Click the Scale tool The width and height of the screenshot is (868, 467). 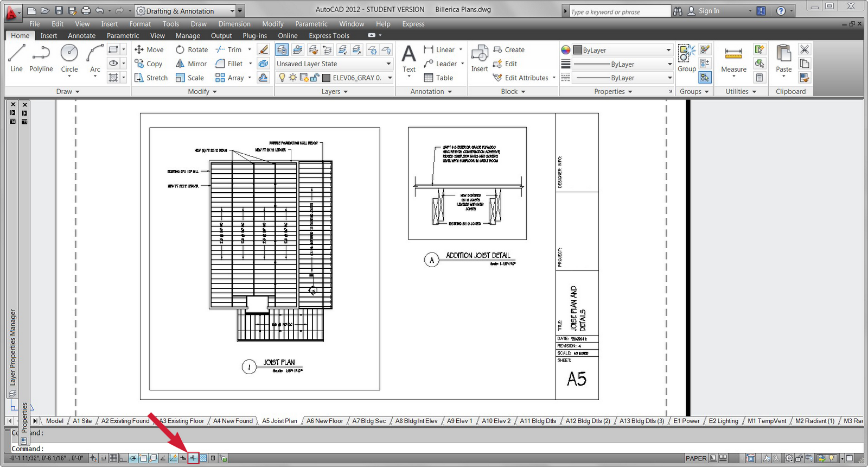(x=189, y=78)
